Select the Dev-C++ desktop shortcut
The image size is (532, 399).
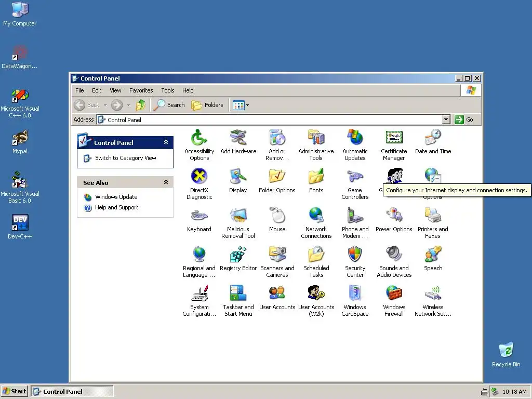point(20,227)
